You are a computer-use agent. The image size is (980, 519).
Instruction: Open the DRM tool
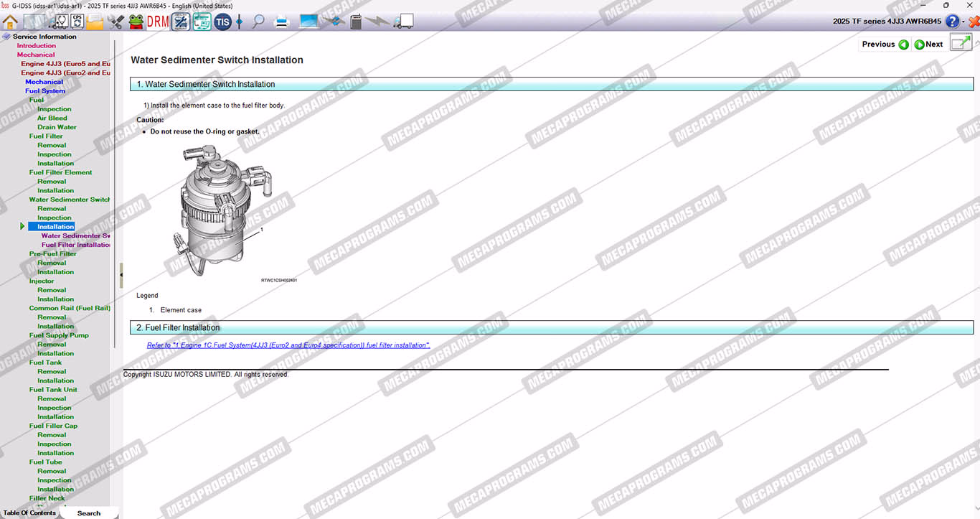158,22
